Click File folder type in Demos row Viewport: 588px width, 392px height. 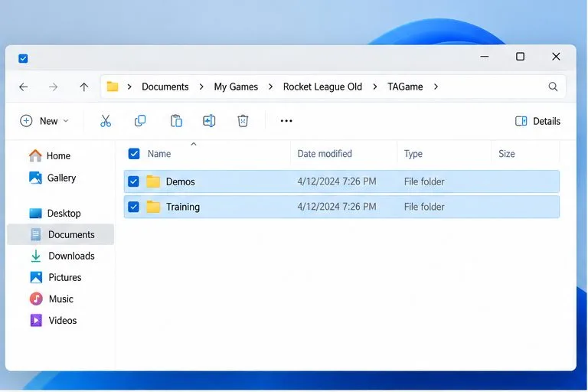424,181
